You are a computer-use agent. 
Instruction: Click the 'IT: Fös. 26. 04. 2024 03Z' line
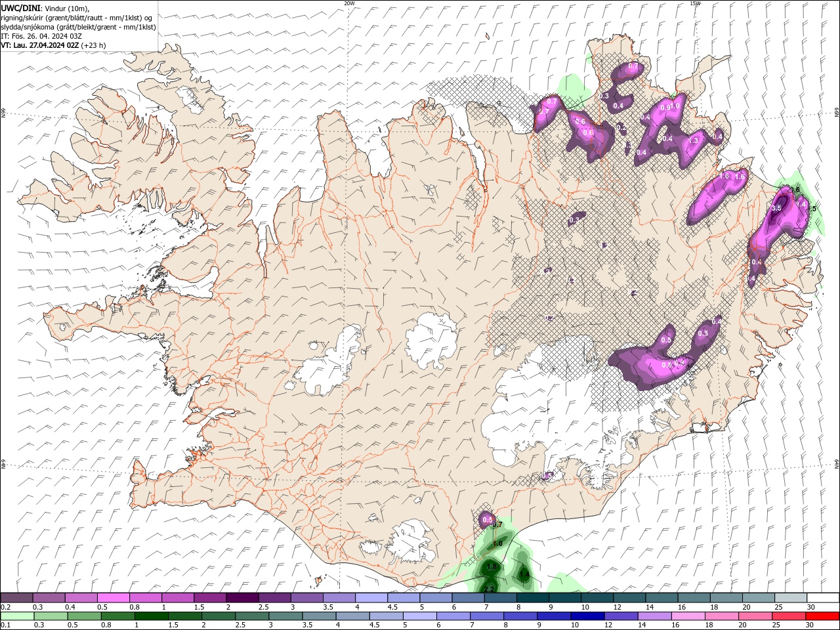41,36
